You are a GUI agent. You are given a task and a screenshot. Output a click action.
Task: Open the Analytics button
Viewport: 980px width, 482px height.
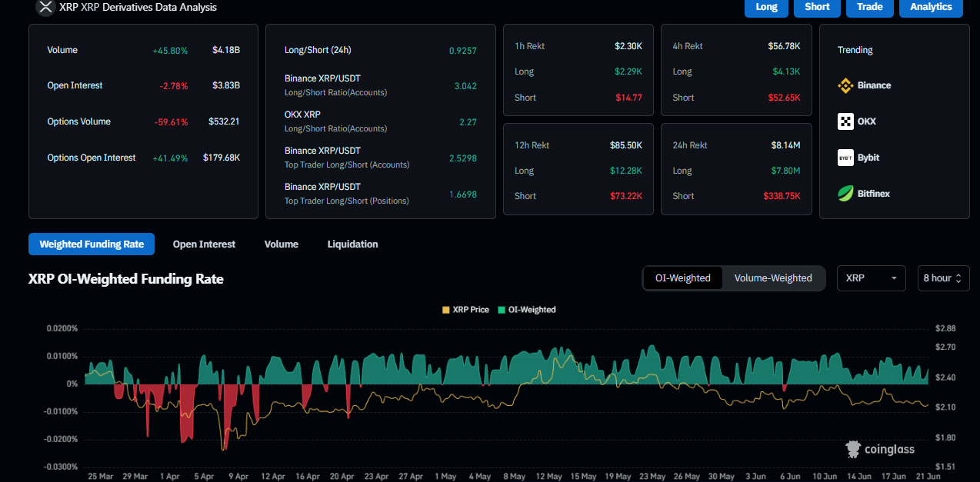(931, 7)
